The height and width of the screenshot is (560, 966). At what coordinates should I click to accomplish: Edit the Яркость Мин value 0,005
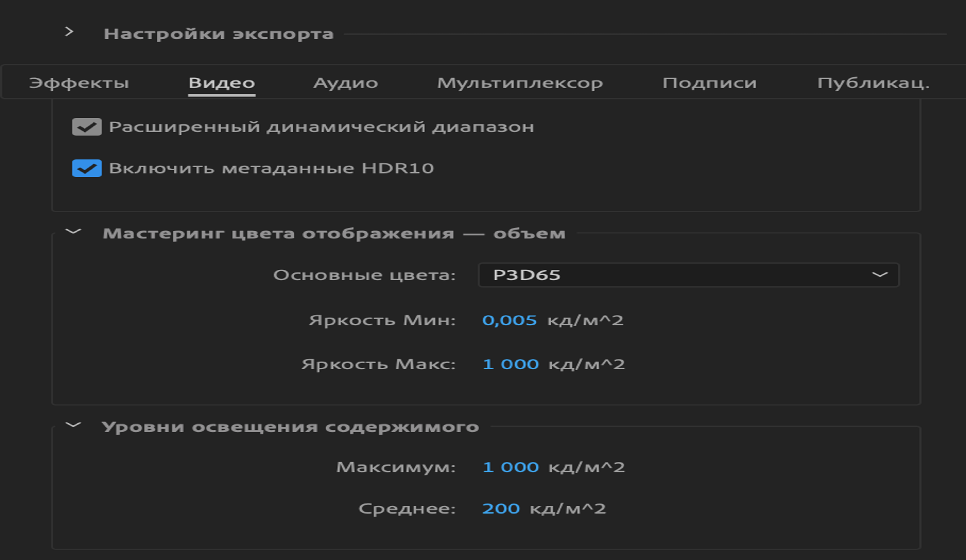510,320
